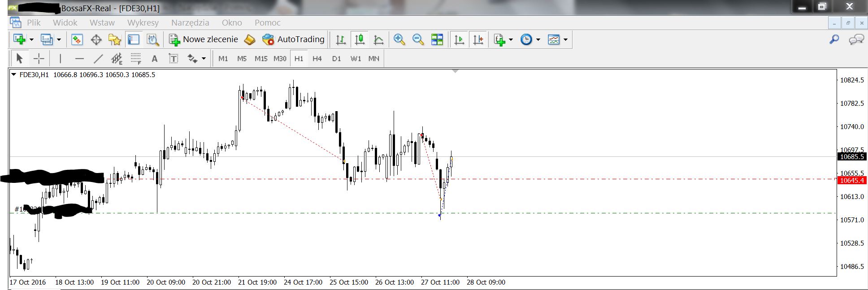
Task: Select the H1 timeframe
Action: (x=299, y=59)
